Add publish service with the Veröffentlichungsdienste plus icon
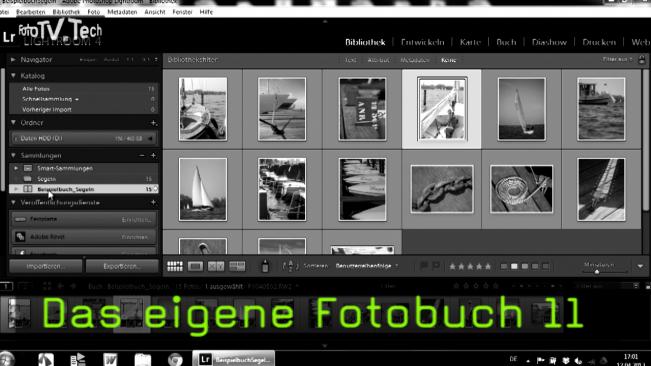This screenshot has height=366, width=651. click(153, 203)
